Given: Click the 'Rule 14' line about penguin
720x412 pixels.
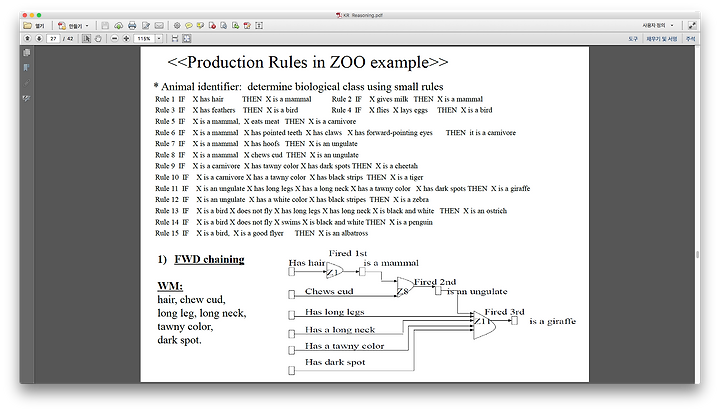Looking at the screenshot, I should coord(294,222).
